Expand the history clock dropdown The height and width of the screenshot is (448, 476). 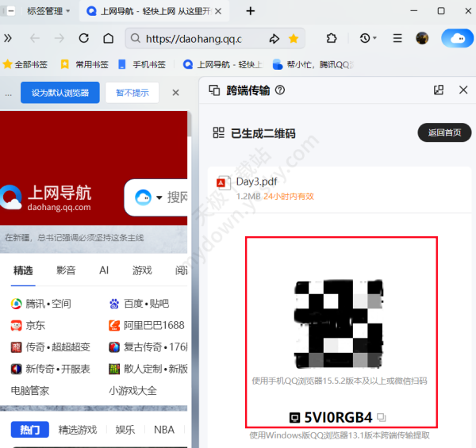pyautogui.click(x=368, y=38)
